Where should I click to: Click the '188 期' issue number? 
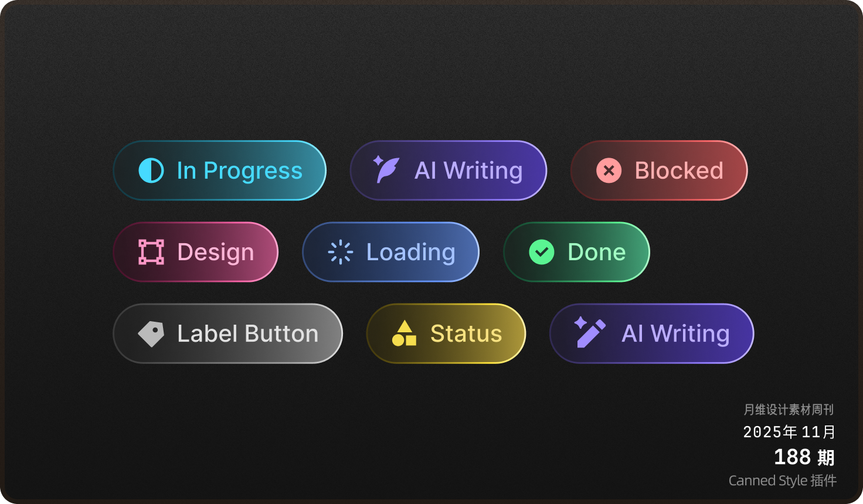[804, 457]
